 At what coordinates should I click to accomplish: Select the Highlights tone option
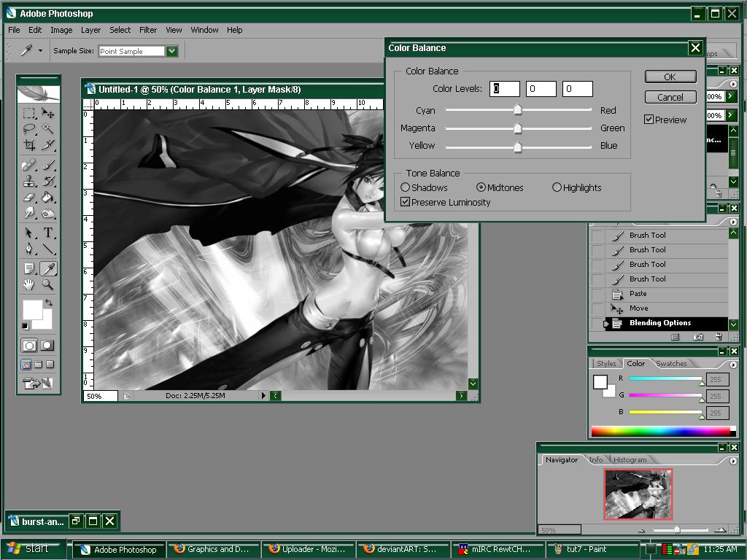557,187
